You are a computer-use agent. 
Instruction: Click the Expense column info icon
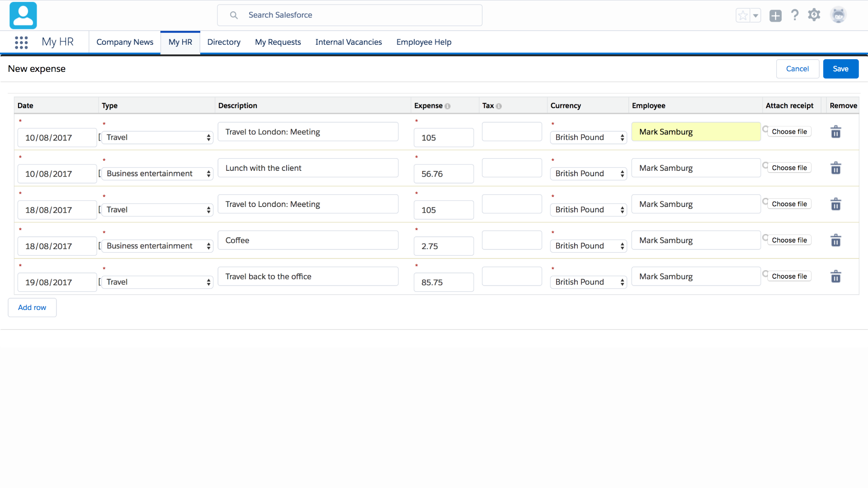point(448,106)
